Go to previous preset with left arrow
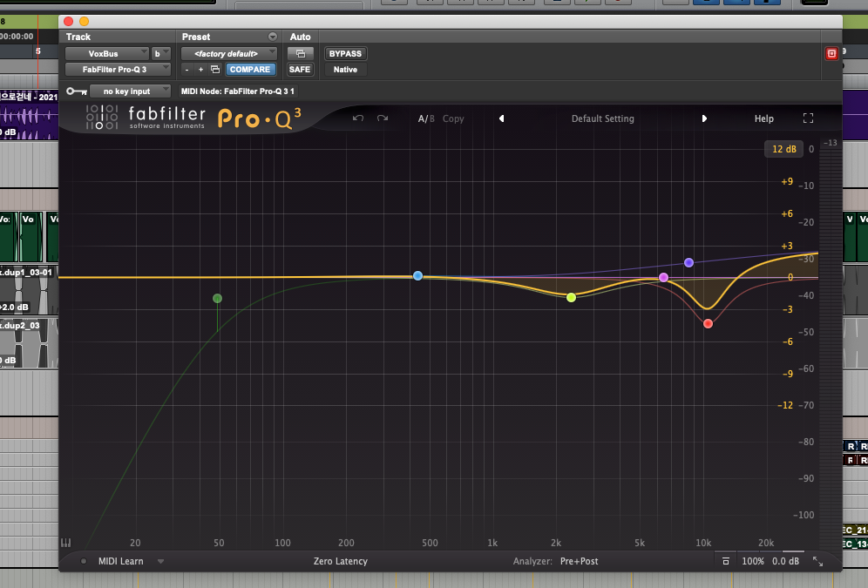Image resolution: width=868 pixels, height=588 pixels. tap(501, 118)
